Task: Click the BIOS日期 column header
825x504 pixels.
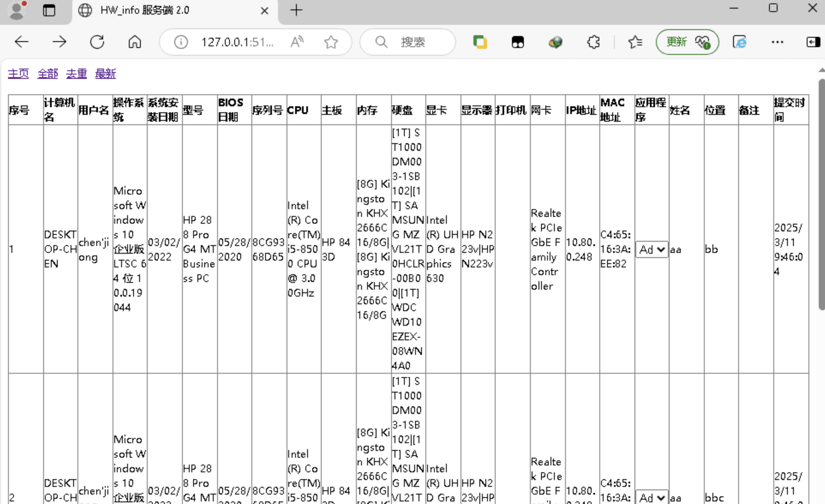Action: tap(234, 110)
